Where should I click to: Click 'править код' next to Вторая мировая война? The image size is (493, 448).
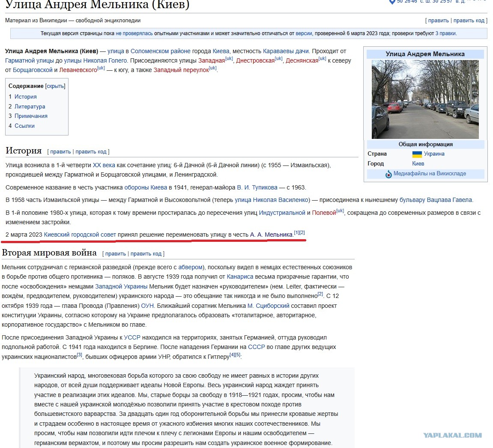(x=146, y=253)
